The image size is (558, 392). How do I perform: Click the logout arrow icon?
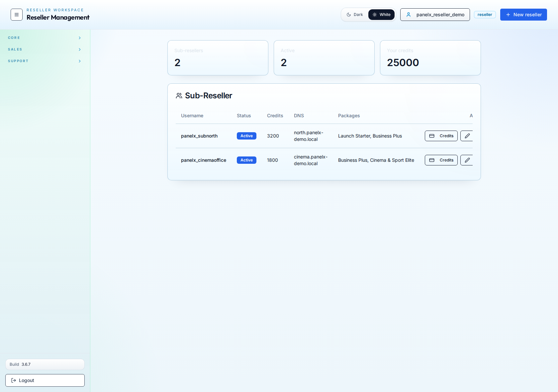[14, 380]
